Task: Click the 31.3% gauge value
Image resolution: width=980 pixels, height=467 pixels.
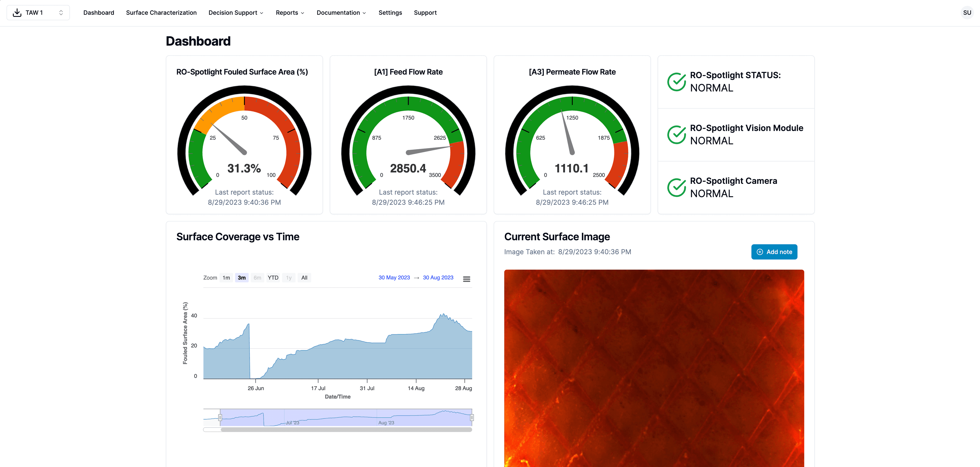Action: click(244, 168)
